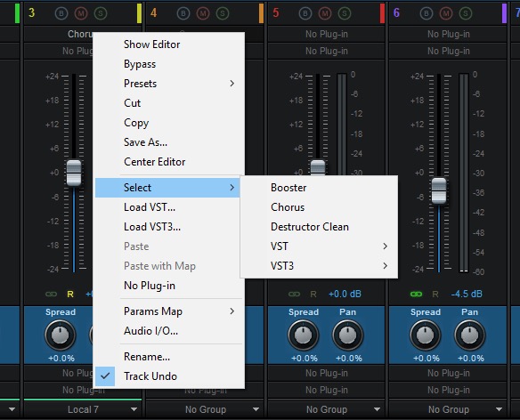The width and height of the screenshot is (520, 420).
Task: Bypass track 4 effects with B button
Action: click(x=183, y=13)
